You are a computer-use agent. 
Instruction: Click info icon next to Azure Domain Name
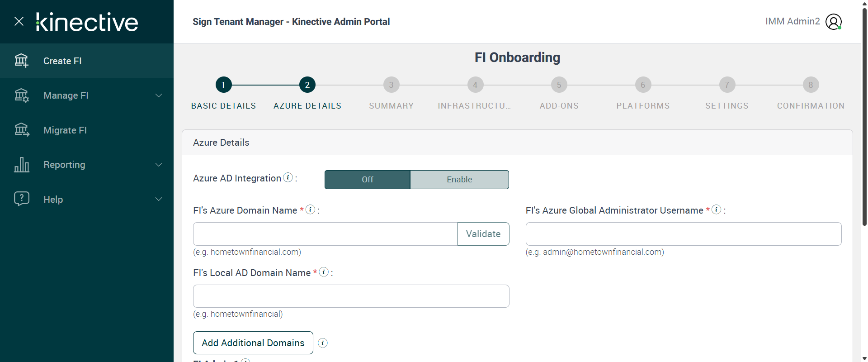[x=310, y=210]
